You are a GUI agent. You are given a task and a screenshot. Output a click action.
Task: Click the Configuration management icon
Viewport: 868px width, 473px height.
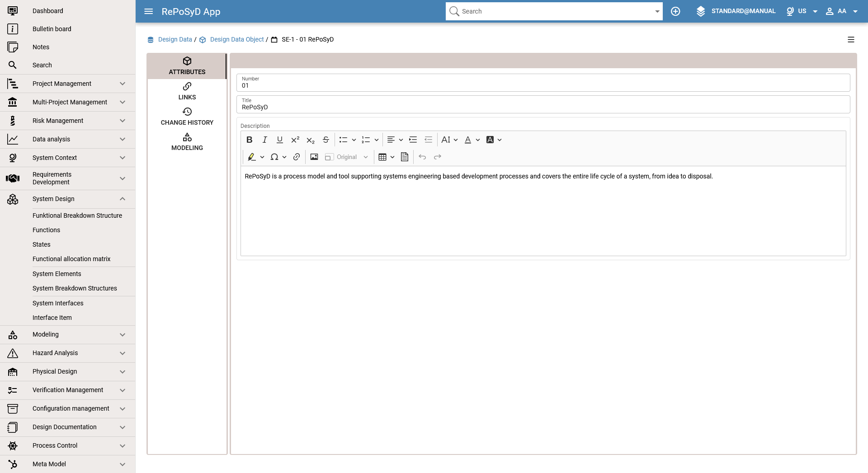13,408
